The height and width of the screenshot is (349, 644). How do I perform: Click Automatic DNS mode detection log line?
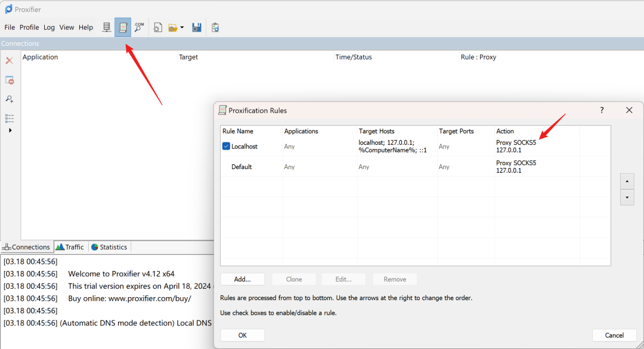tap(135, 323)
